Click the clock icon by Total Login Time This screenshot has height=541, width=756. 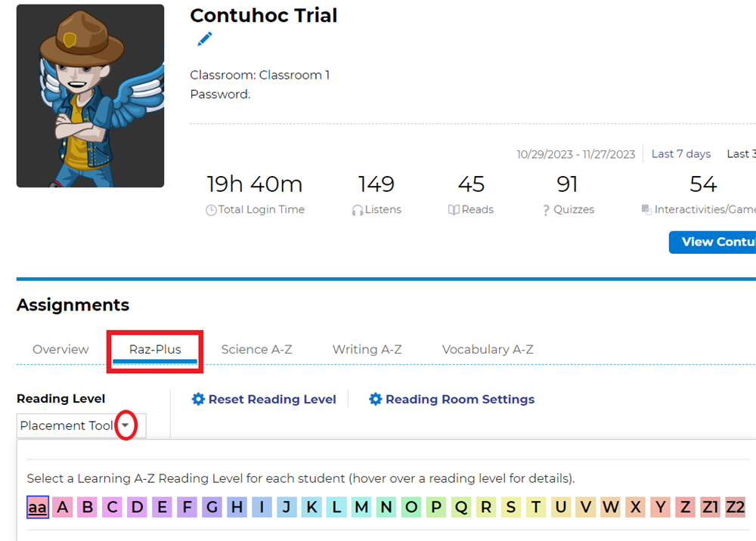coord(211,210)
